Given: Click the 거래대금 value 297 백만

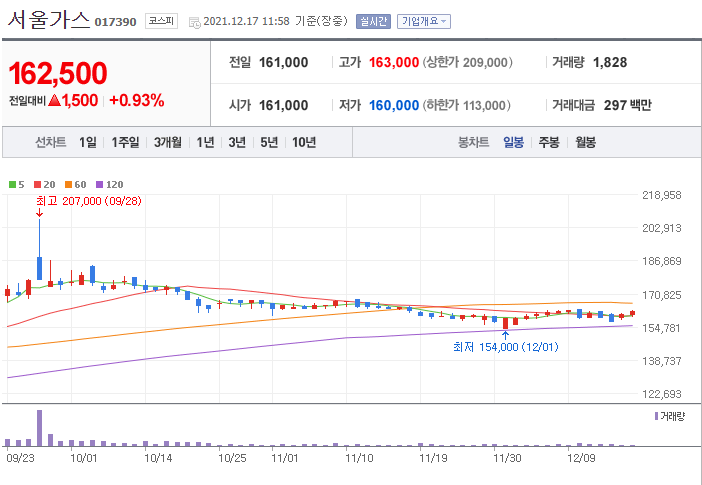Looking at the screenshot, I should click(x=628, y=105).
